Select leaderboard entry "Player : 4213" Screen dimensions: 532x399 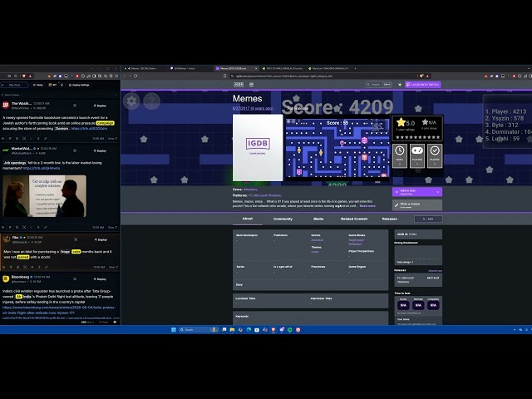pos(505,111)
